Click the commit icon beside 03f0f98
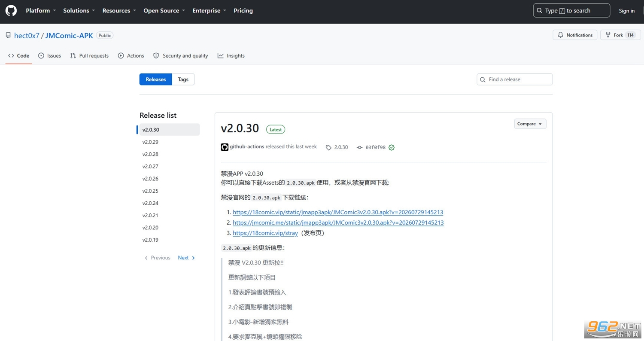644x341 pixels. point(360,147)
